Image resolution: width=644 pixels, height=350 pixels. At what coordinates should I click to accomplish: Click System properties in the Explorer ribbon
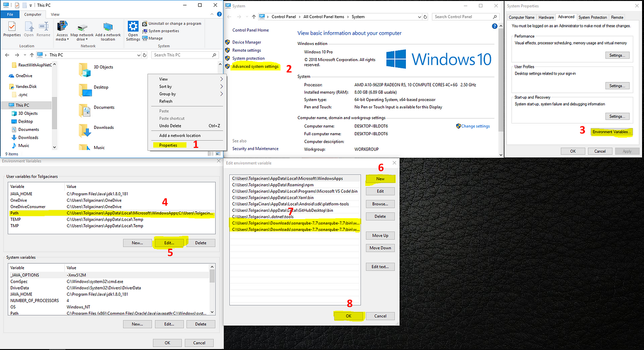[x=161, y=31]
